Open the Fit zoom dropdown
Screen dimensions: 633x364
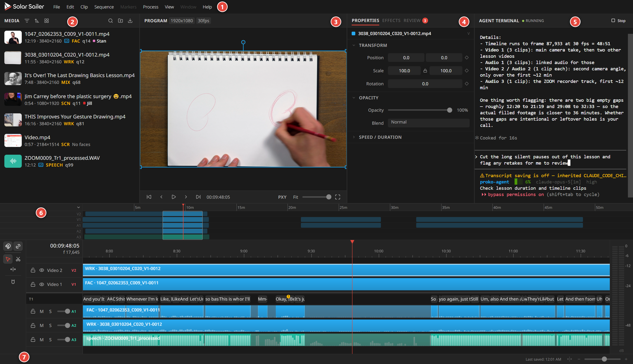click(296, 197)
